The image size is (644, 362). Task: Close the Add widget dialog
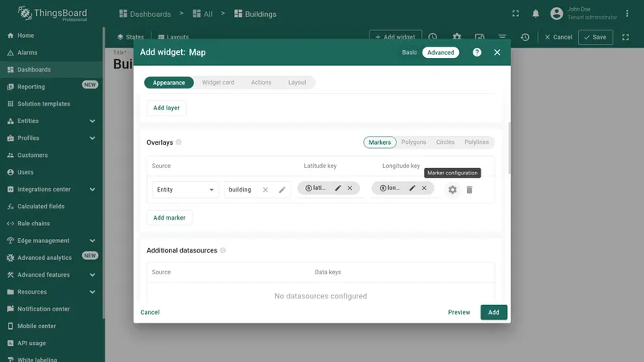(x=497, y=52)
